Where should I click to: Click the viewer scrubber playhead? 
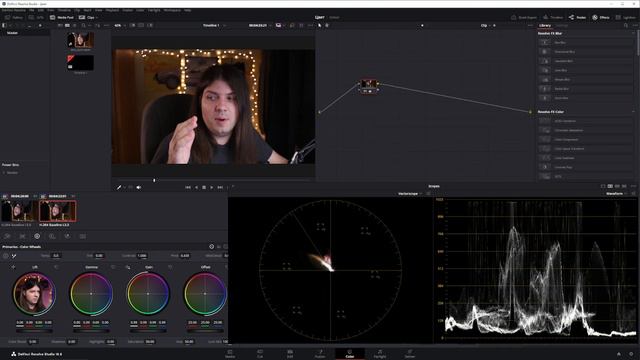coord(154,180)
